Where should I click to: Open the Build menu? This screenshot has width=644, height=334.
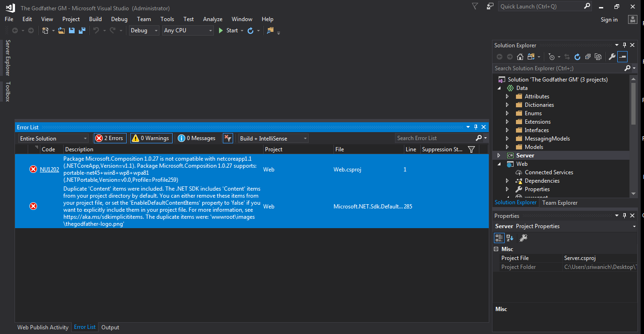(95, 19)
